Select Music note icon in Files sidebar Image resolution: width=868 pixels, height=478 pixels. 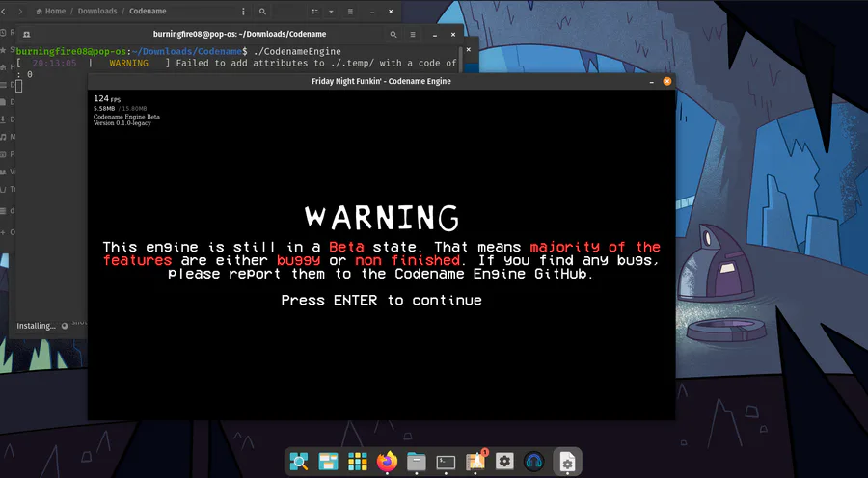coord(3,137)
